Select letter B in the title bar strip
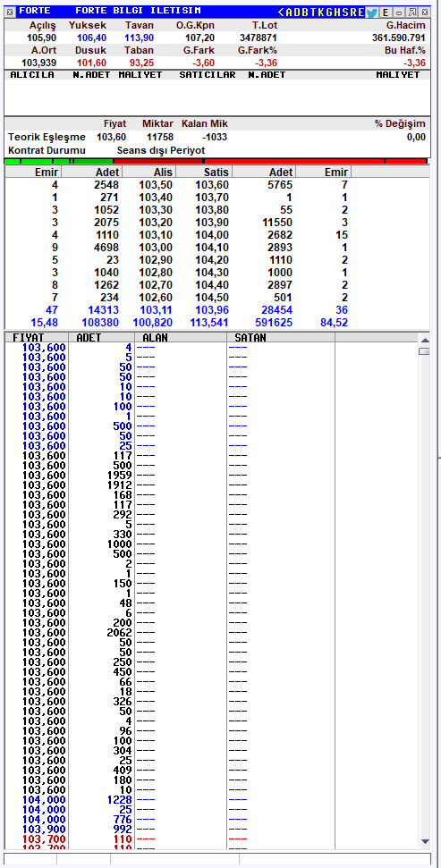Image resolution: width=441 pixels, height=868 pixels. 305,12
